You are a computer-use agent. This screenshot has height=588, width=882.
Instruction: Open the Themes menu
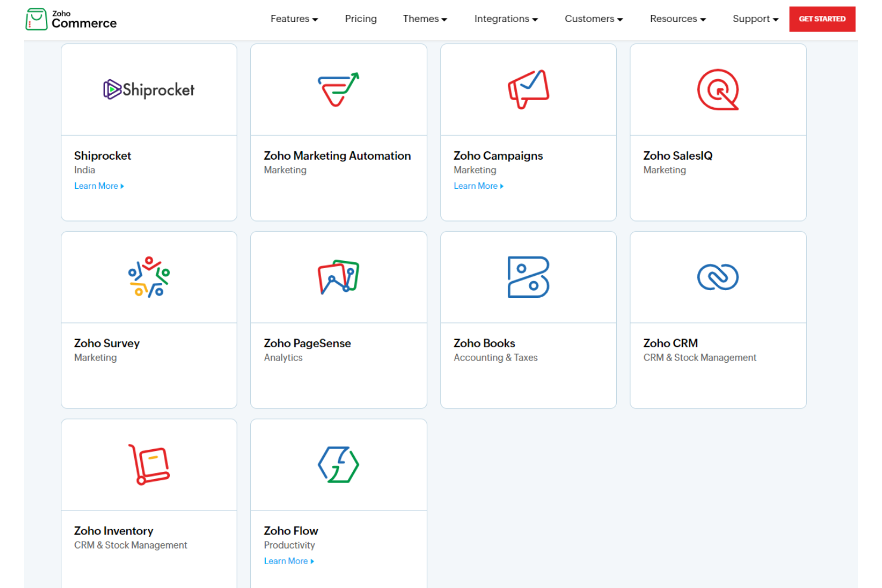coord(424,18)
